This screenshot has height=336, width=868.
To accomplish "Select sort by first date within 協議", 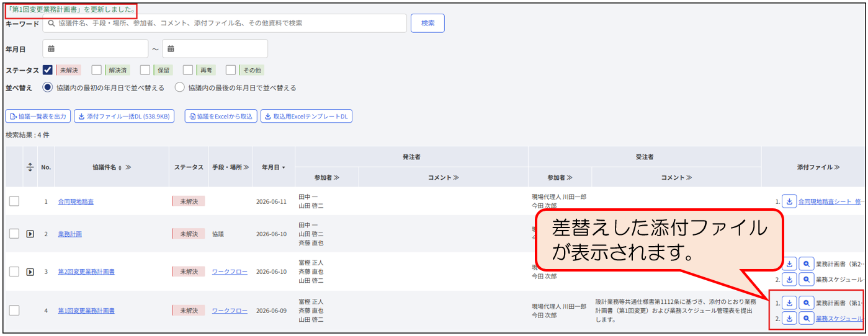I will coord(48,87).
